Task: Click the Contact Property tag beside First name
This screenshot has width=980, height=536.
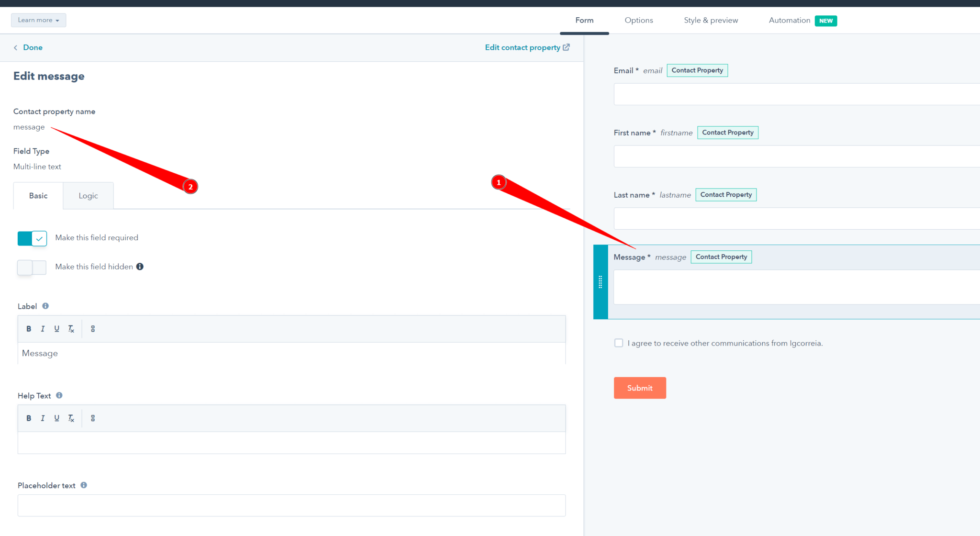Action: 728,133
